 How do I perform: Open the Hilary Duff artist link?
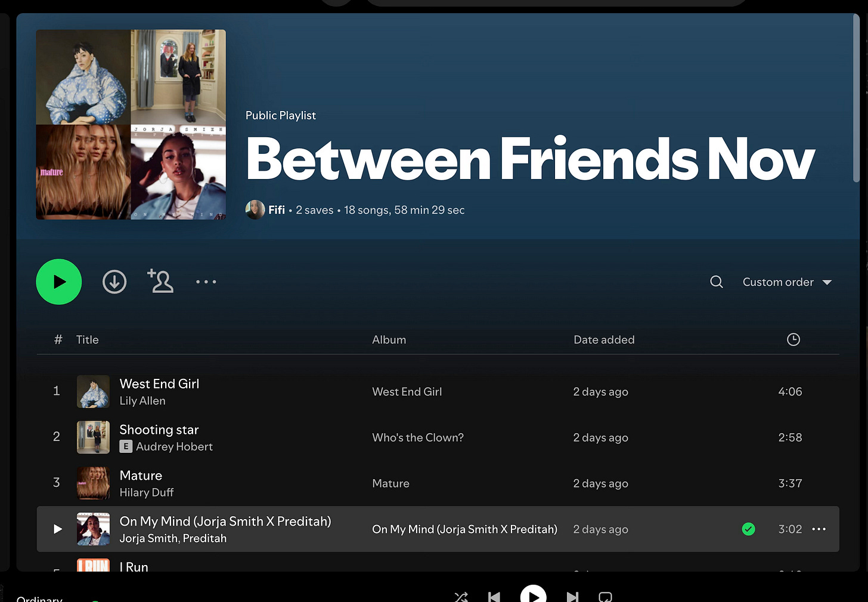tap(147, 492)
